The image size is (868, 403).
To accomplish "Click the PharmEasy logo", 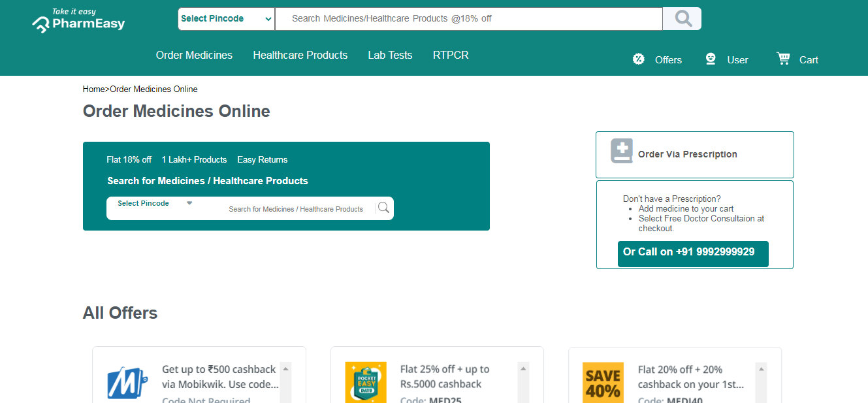I will click(78, 20).
